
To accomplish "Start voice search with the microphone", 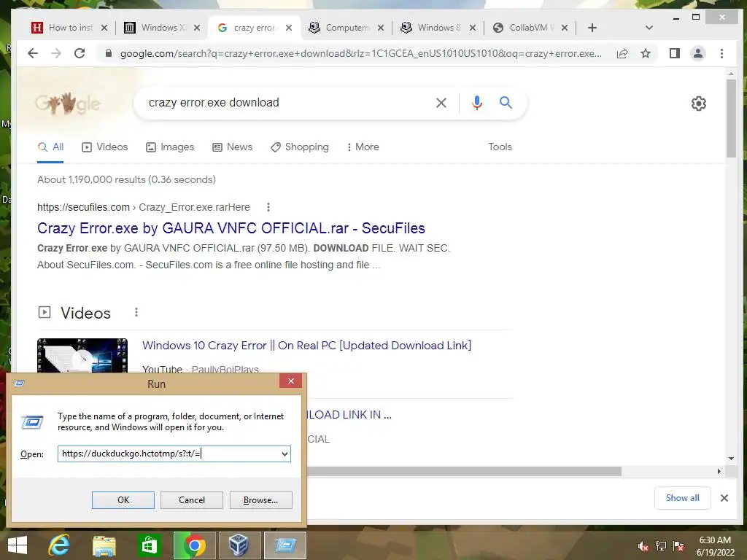I will point(477,102).
